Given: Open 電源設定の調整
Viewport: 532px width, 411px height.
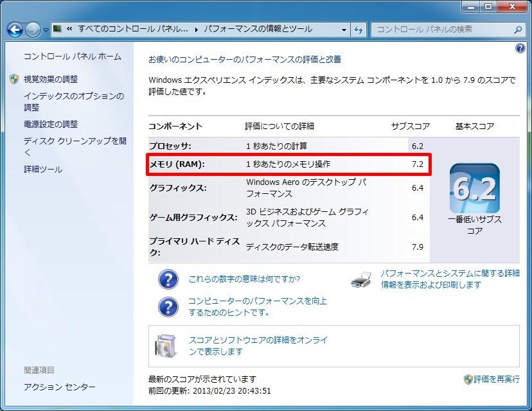Looking at the screenshot, I should tap(51, 125).
